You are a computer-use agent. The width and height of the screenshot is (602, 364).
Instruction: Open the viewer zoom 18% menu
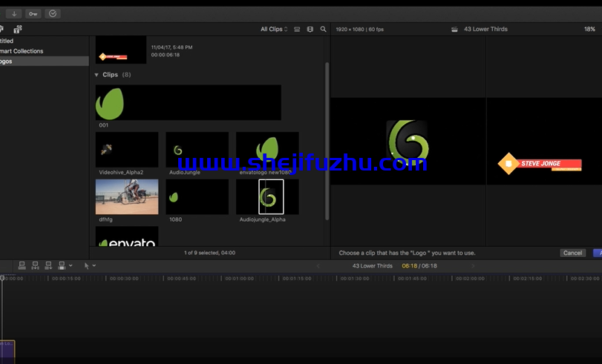coord(589,29)
